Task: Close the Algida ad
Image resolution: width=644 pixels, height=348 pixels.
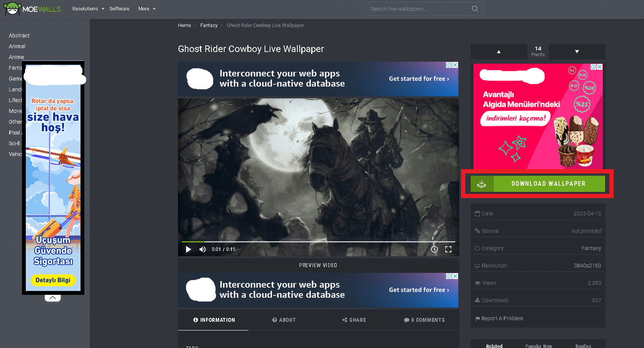Action: click(x=600, y=67)
